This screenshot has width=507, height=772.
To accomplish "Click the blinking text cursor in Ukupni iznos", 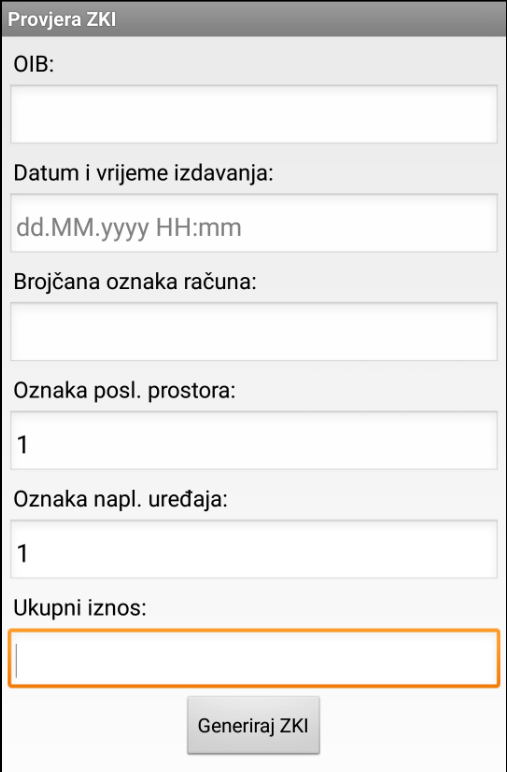I will click(x=16, y=661).
